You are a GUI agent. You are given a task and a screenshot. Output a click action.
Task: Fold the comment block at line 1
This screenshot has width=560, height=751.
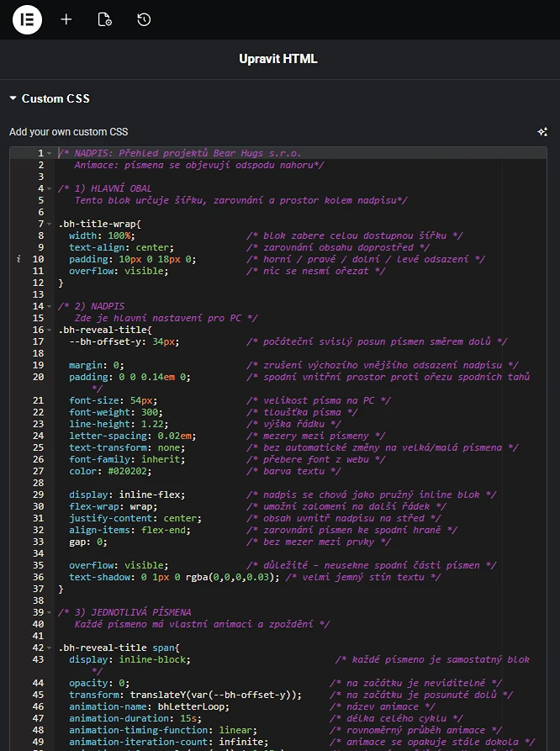(50, 153)
